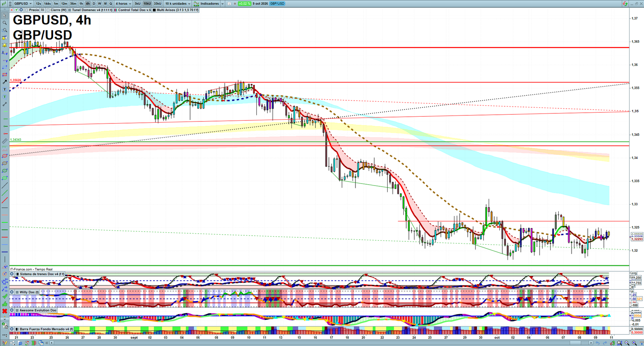Open the GBPUSD symbol dropdown

tap(23, 4)
